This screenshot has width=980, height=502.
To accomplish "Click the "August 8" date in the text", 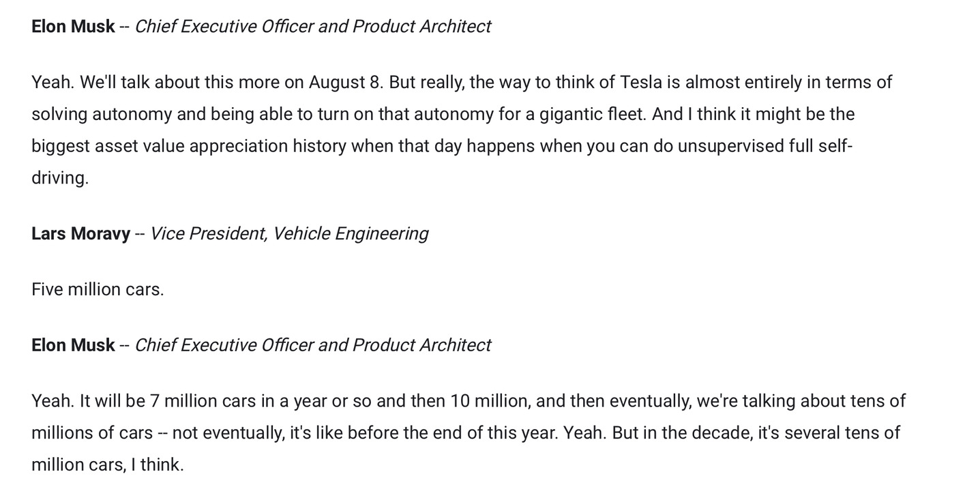I will (x=346, y=83).
